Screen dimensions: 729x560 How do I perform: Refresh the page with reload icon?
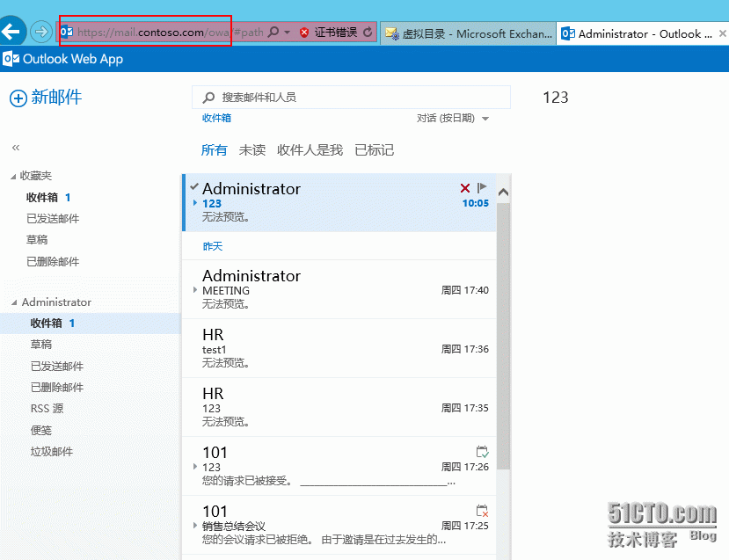click(368, 32)
